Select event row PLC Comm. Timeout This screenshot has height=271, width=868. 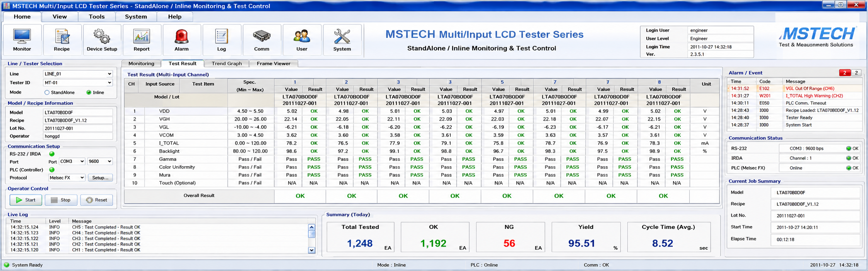[795, 103]
